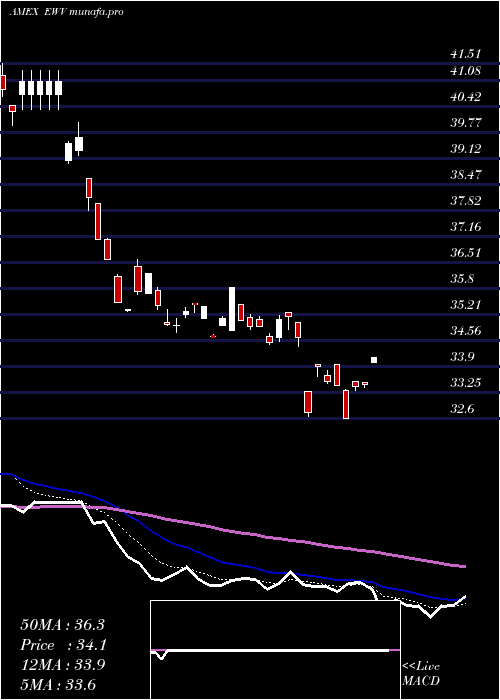Image resolution: width=500 pixels, height=700 pixels.
Task: Click the 34.56 price level label
Action: [x=466, y=330]
